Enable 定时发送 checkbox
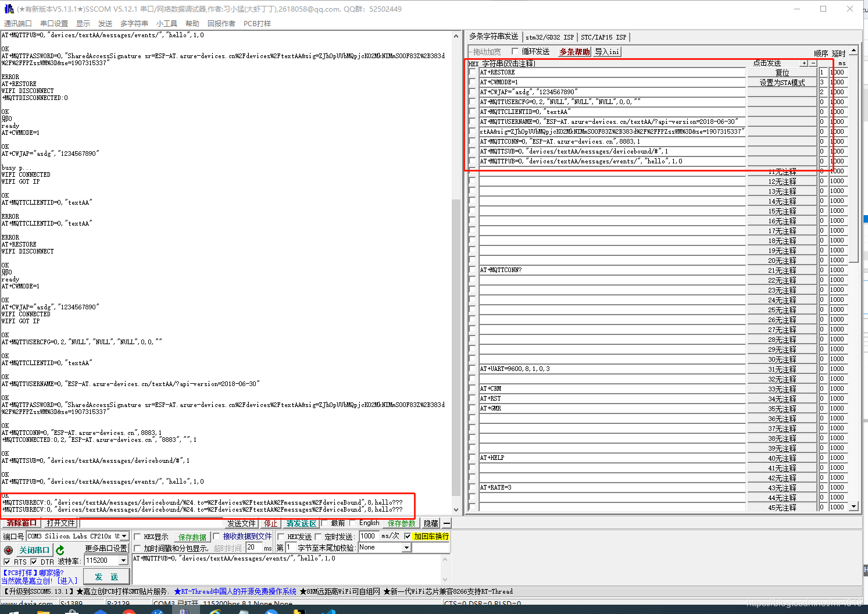Image resolution: width=868 pixels, height=614 pixels. click(318, 537)
